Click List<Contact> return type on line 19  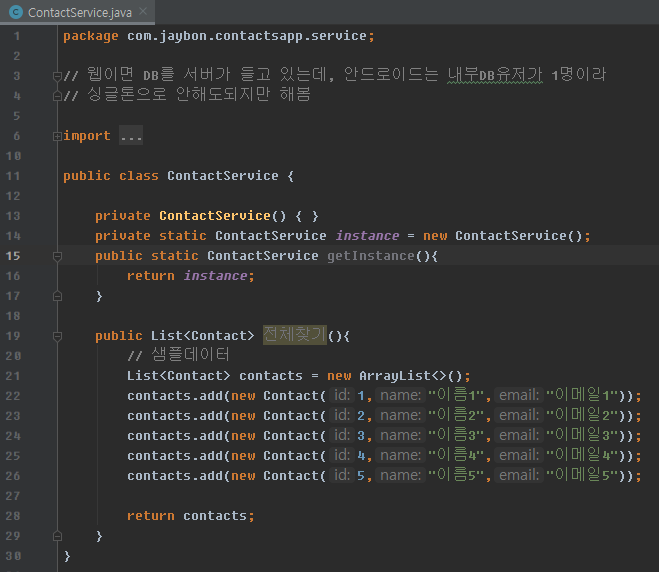coord(203,336)
